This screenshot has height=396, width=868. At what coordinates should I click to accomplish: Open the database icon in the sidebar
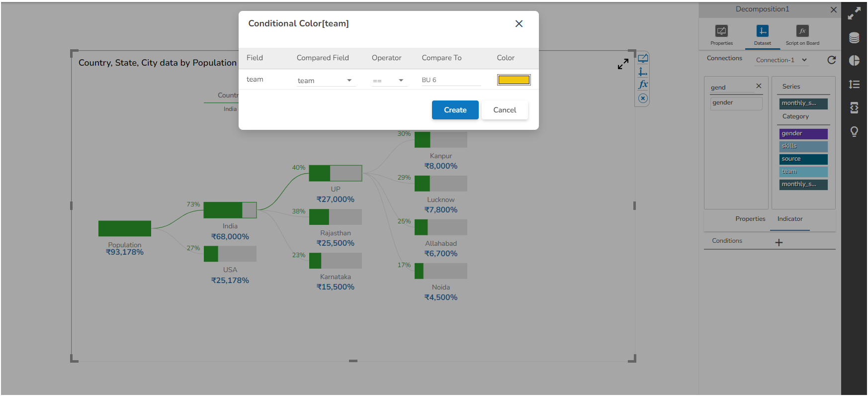coord(854,37)
